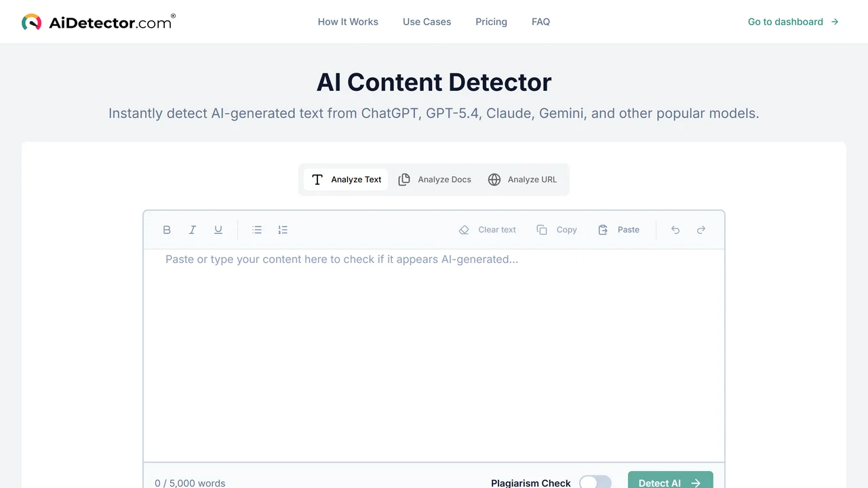Click the 'Plagiarism Check' label
The height and width of the screenshot is (488, 868).
531,483
